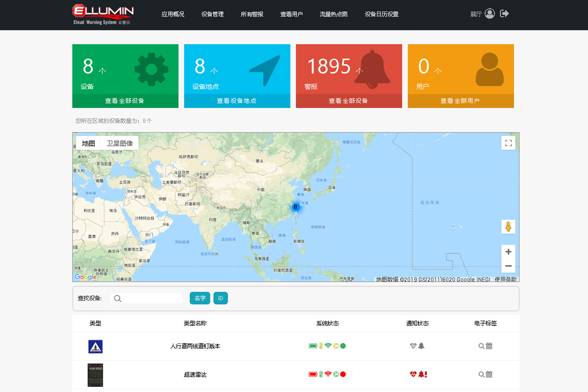
Task: Click 查看设备地点 link on blue card
Action: coord(237,101)
